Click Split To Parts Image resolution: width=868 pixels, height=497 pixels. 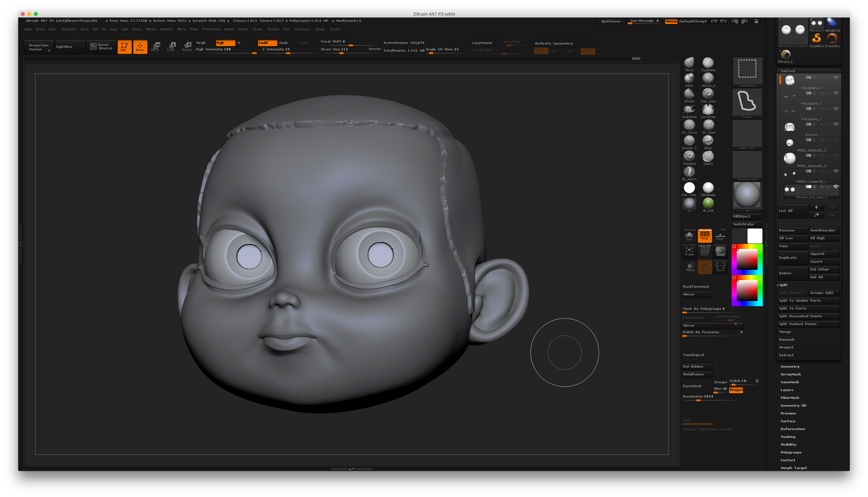pyautogui.click(x=808, y=308)
